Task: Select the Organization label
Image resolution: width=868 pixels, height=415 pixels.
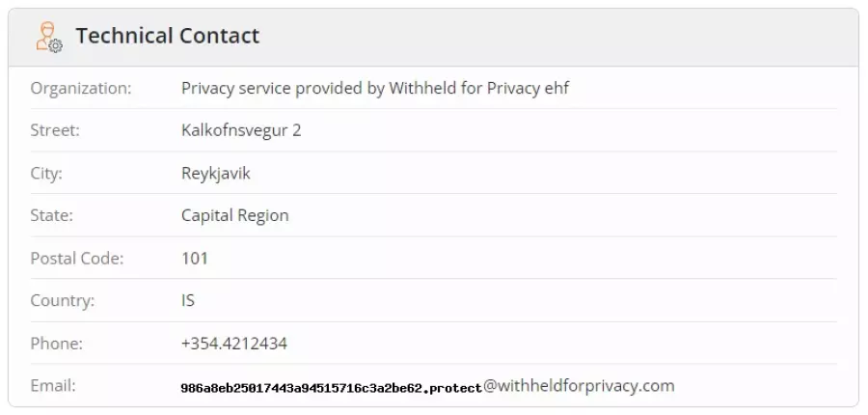Action: (81, 88)
